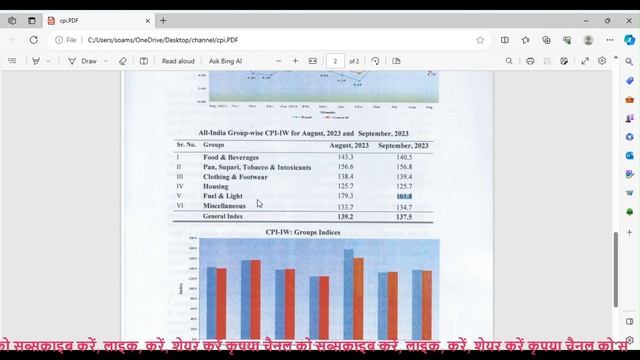
Task: Click the August, 2023 column header
Action: click(x=349, y=146)
